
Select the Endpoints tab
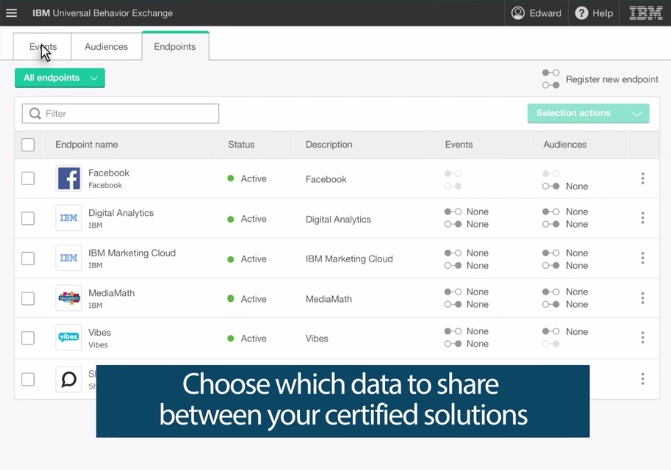175,46
